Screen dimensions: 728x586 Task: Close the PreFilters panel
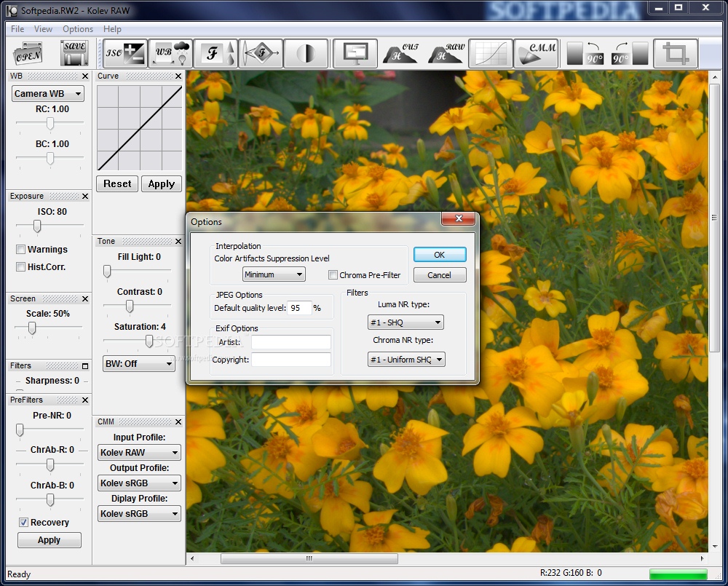pyautogui.click(x=85, y=400)
